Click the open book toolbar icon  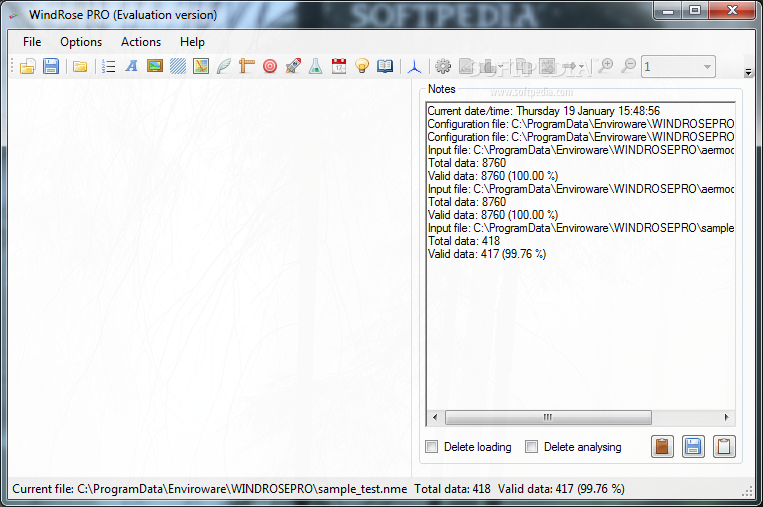click(x=385, y=66)
